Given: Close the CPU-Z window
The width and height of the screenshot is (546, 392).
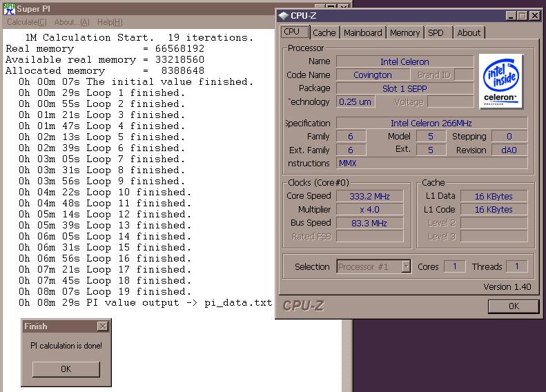Looking at the screenshot, I should (x=534, y=16).
